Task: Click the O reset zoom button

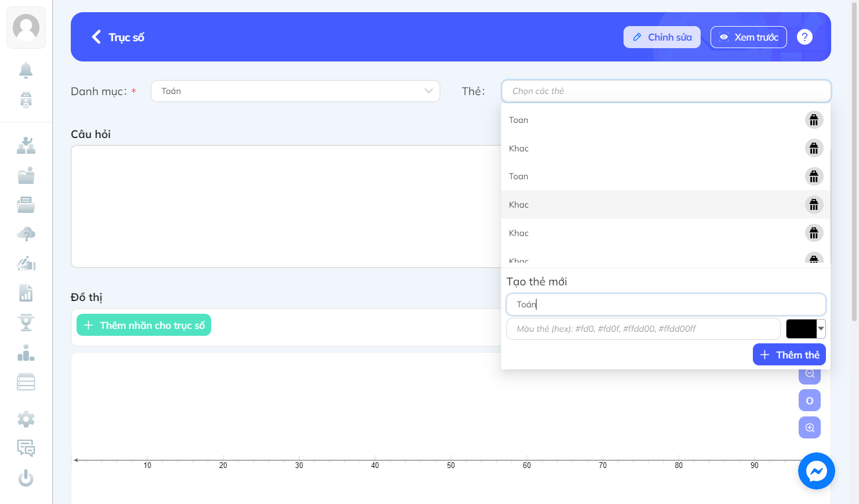Action: (810, 400)
